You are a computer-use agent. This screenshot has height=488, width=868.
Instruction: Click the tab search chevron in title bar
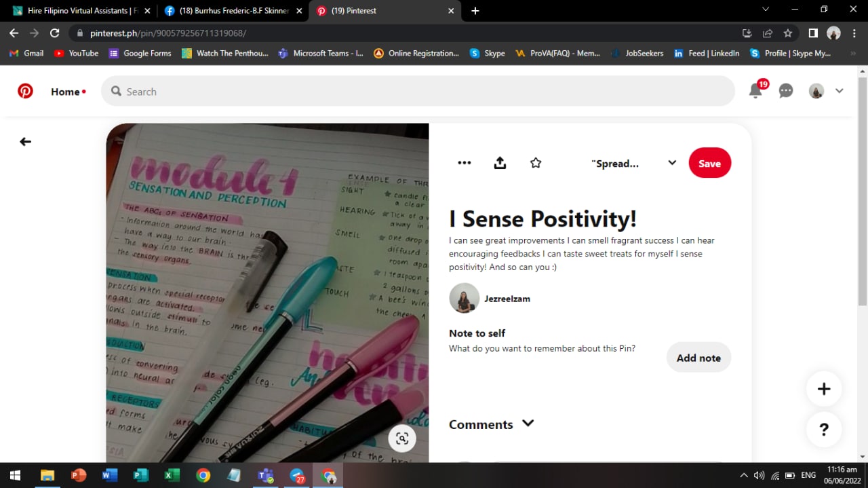coord(766,10)
